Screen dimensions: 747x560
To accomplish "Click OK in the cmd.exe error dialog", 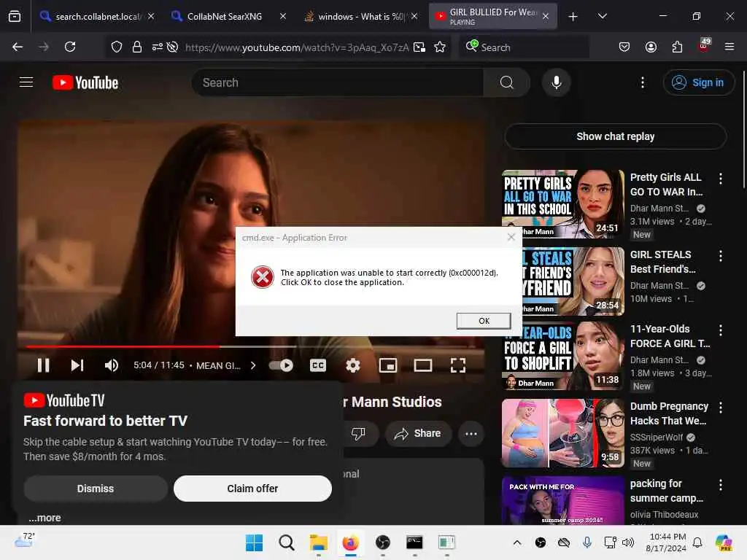I will pyautogui.click(x=484, y=321).
